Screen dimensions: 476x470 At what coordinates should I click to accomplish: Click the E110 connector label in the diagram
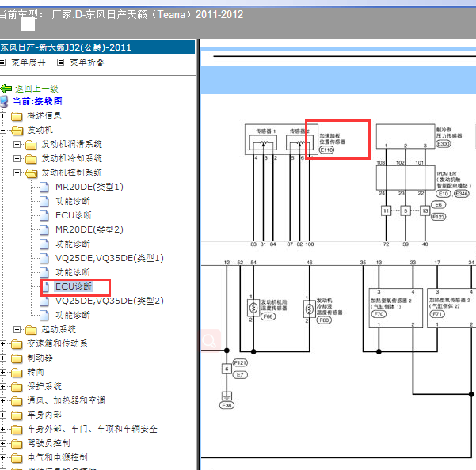click(x=326, y=150)
